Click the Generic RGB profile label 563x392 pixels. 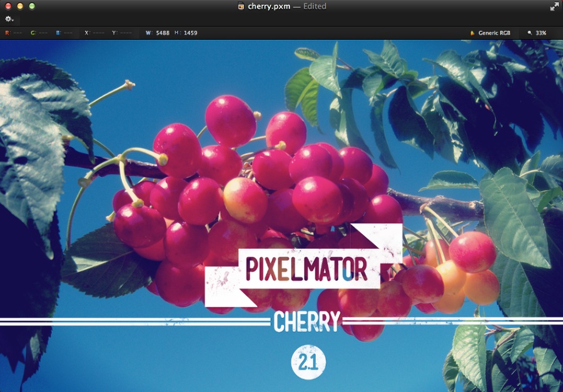[x=494, y=33]
